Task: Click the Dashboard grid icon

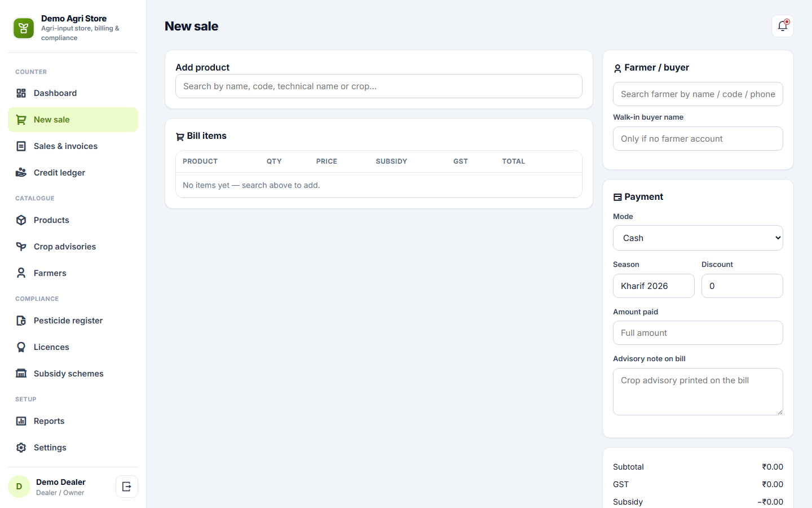Action: click(x=21, y=93)
